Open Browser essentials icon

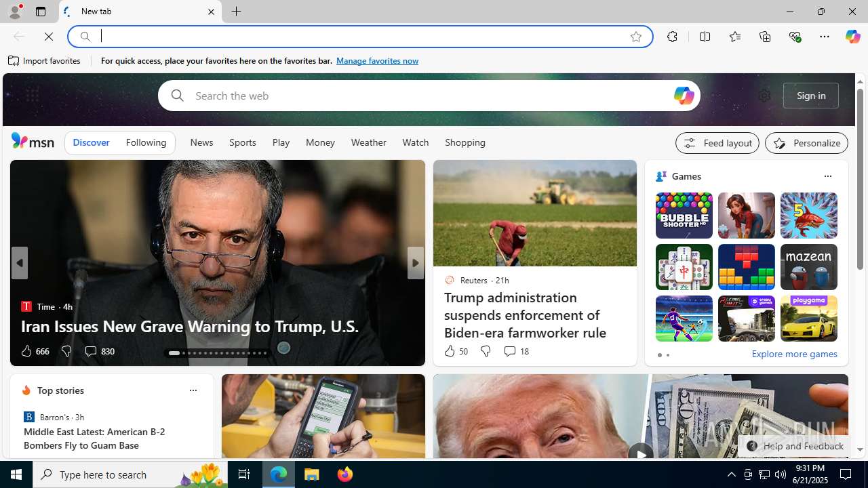click(x=795, y=37)
